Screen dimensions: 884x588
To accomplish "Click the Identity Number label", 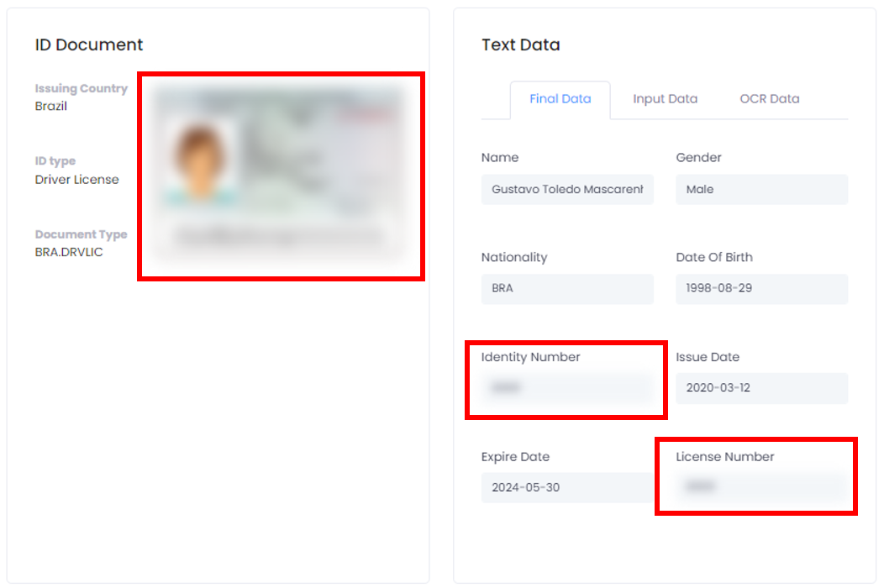I will tap(530, 358).
